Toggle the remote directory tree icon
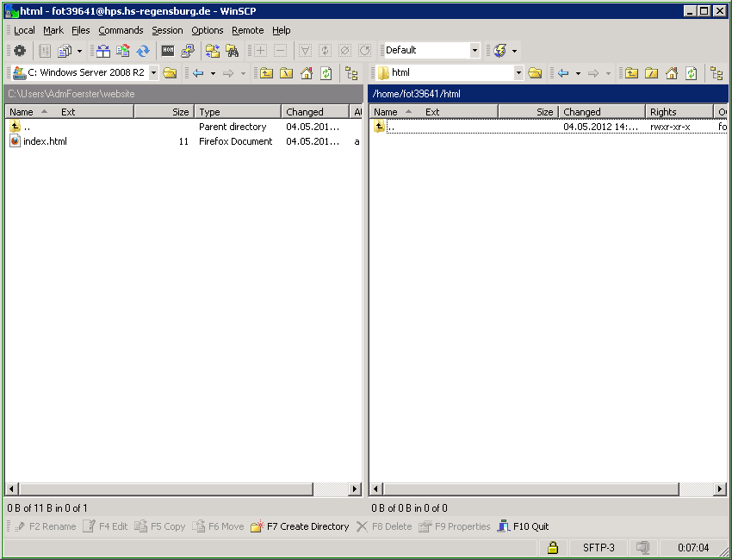The width and height of the screenshot is (732, 560). (x=716, y=73)
